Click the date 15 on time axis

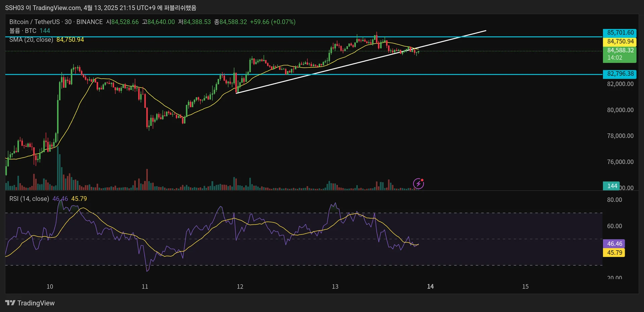pos(525,287)
